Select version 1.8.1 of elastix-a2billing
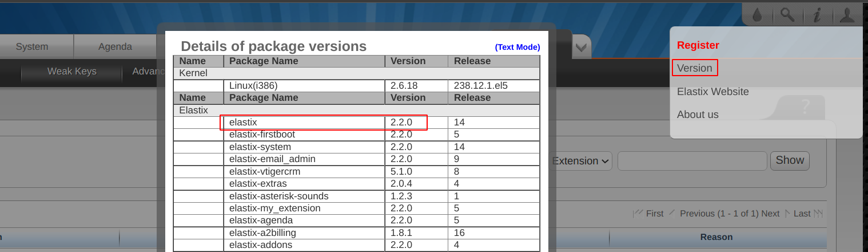The image size is (868, 252). click(x=401, y=233)
